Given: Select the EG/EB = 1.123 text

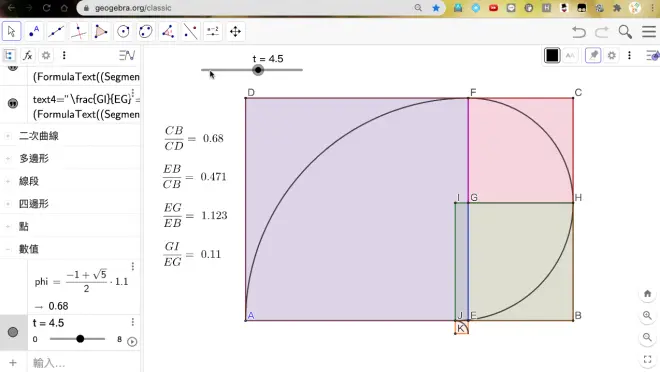Looking at the screenshot, I should pos(195,215).
